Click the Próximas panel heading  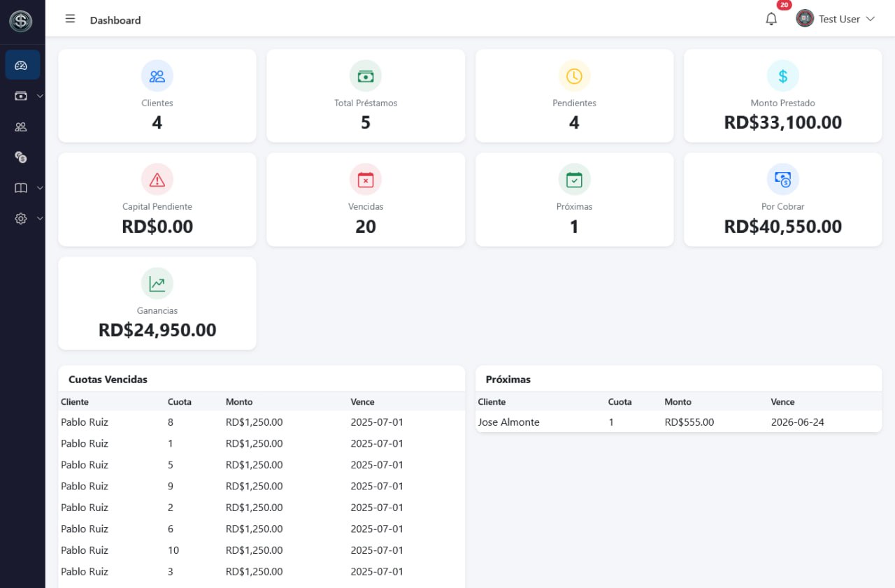click(x=508, y=380)
